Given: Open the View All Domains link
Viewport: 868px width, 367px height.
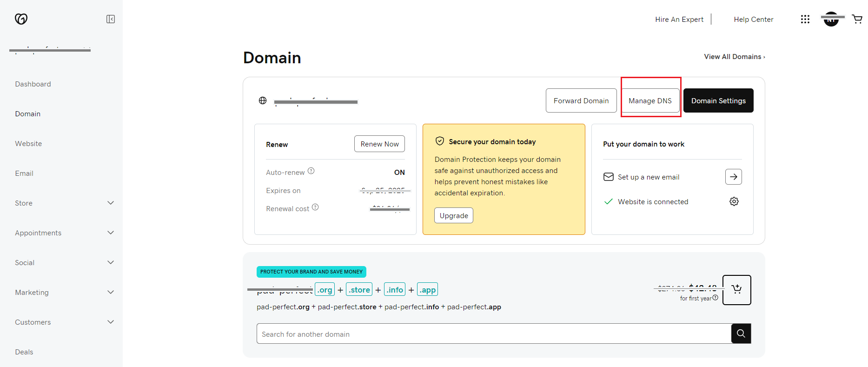Looking at the screenshot, I should tap(734, 57).
